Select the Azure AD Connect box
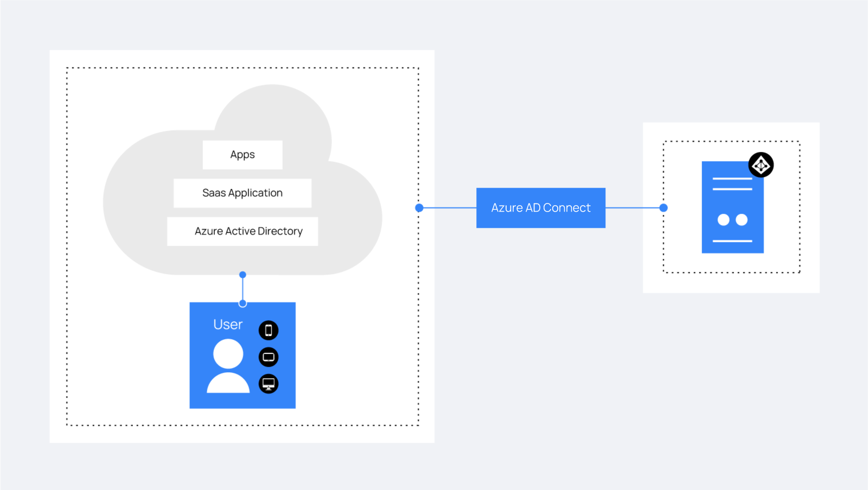Screen dimensions: 868x490 541,208
